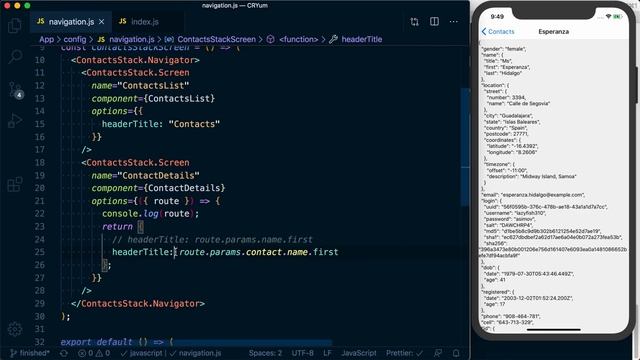This screenshot has width=640, height=360.
Task: Change indentation via Spaces: 2
Action: coord(265,353)
